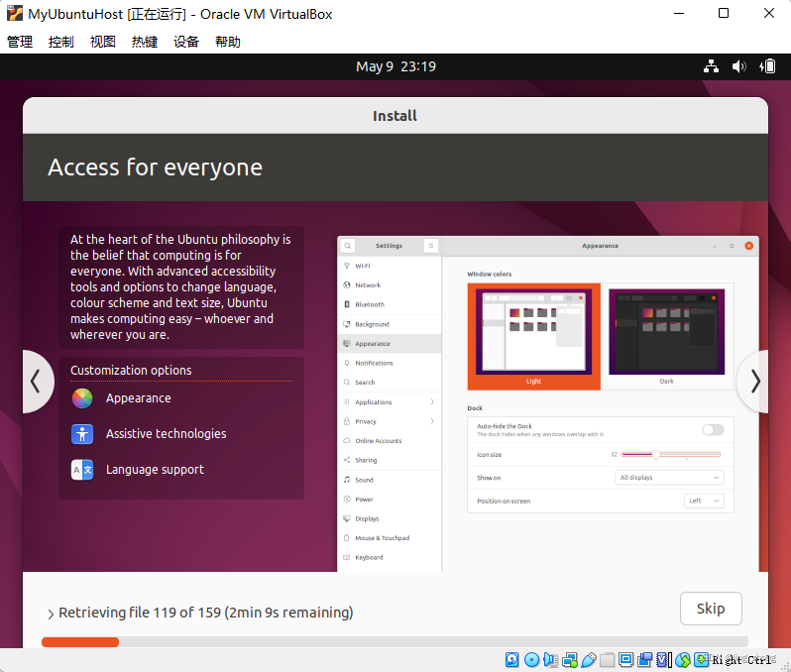Select the Light theme thumbnail in preview
This screenshot has height=672, width=791.
coord(533,337)
